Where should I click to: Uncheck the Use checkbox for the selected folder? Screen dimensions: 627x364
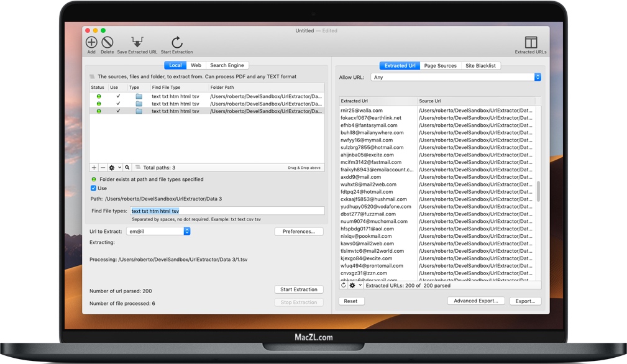point(93,188)
